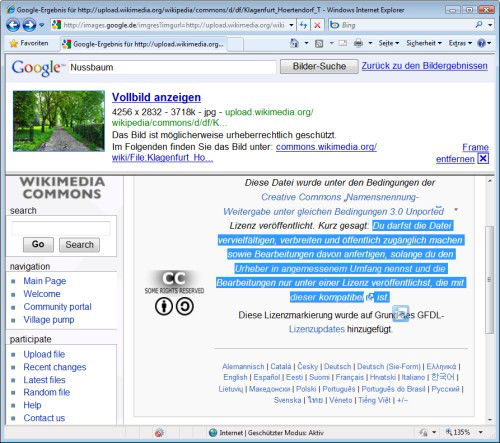Select the Svenska language link
The height and width of the screenshot is (443, 500).
click(x=287, y=400)
